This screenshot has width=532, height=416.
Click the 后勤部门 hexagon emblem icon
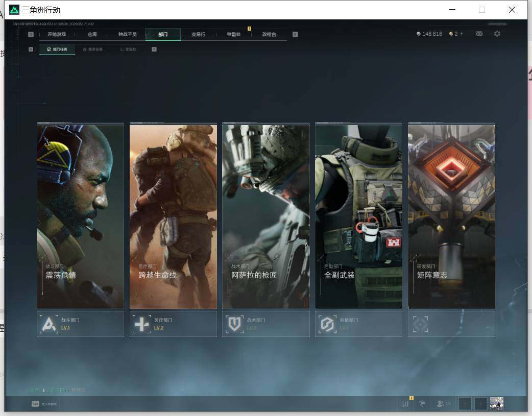(x=327, y=324)
